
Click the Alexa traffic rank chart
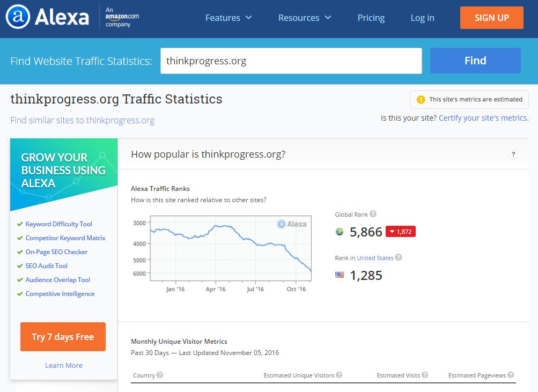[x=231, y=248]
